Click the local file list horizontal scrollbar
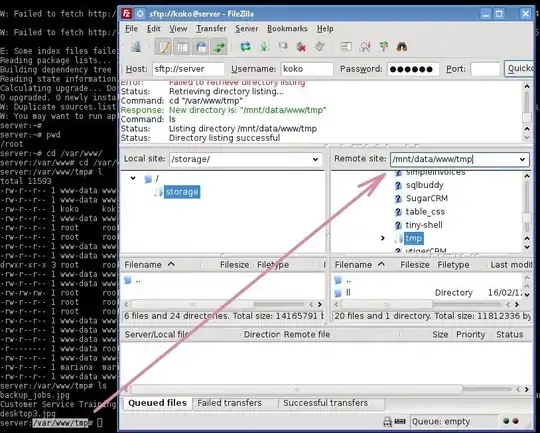This screenshot has height=433, width=540. (193, 305)
